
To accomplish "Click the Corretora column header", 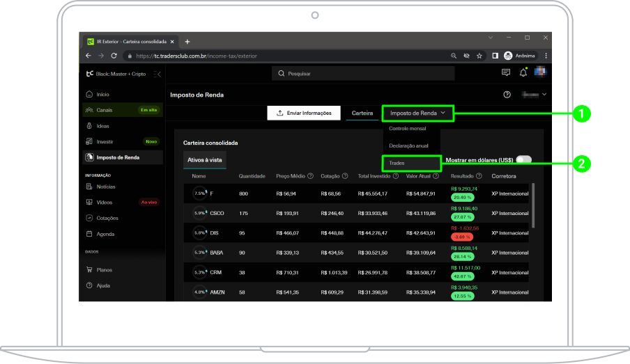I will (x=504, y=176).
